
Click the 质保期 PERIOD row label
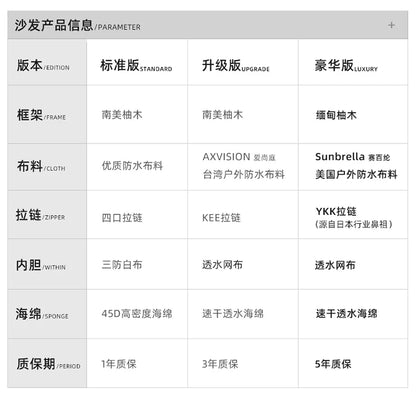[48, 364]
